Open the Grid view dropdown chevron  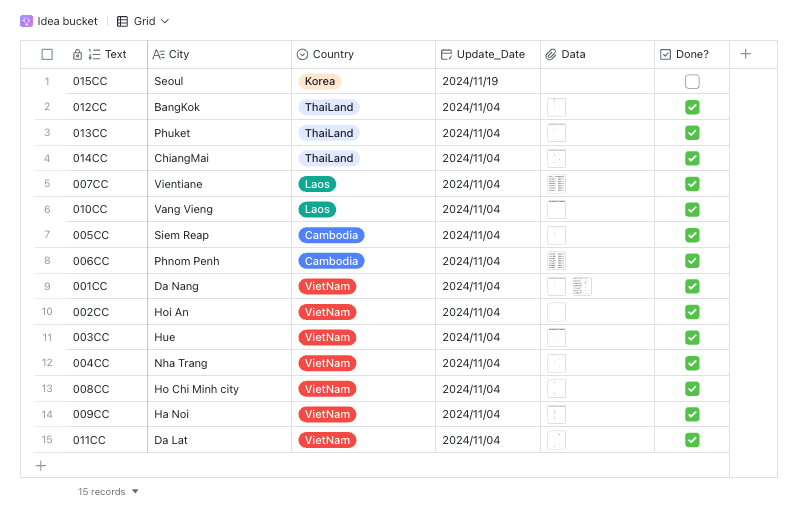165,21
